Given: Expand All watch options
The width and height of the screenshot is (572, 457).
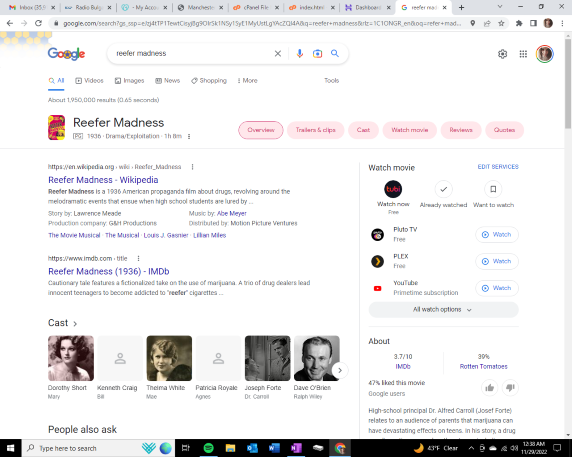Looking at the screenshot, I should 443,310.
